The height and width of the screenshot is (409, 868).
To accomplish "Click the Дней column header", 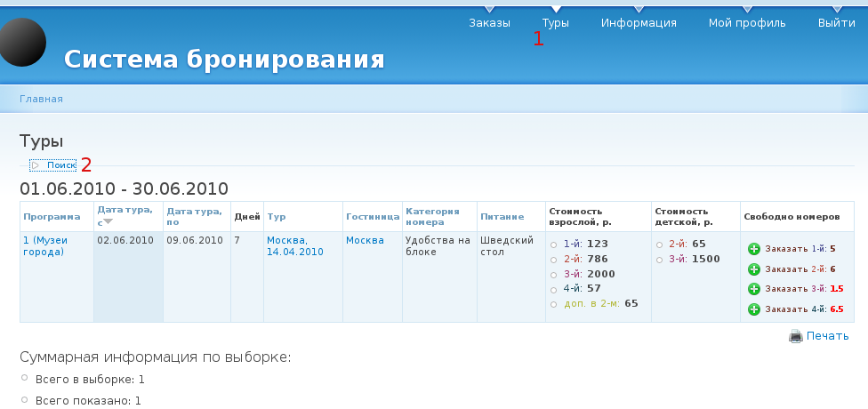I will coord(247,217).
